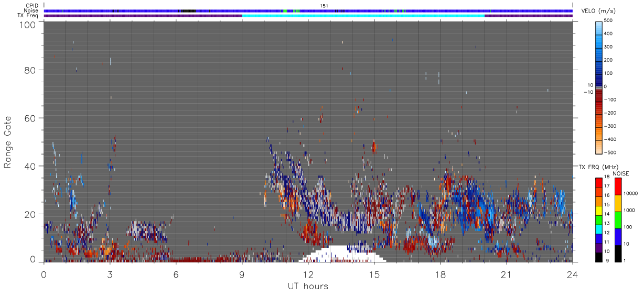Viewport: 644px width, 297px height.
Task: Click the -300 label on velocity colorbar
Action: pos(611,126)
